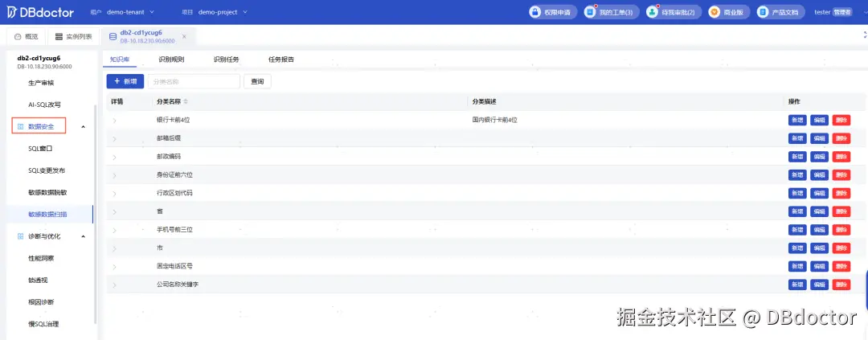The width and height of the screenshot is (868, 340).
Task: Open 产品文档 documentation
Action: [780, 11]
